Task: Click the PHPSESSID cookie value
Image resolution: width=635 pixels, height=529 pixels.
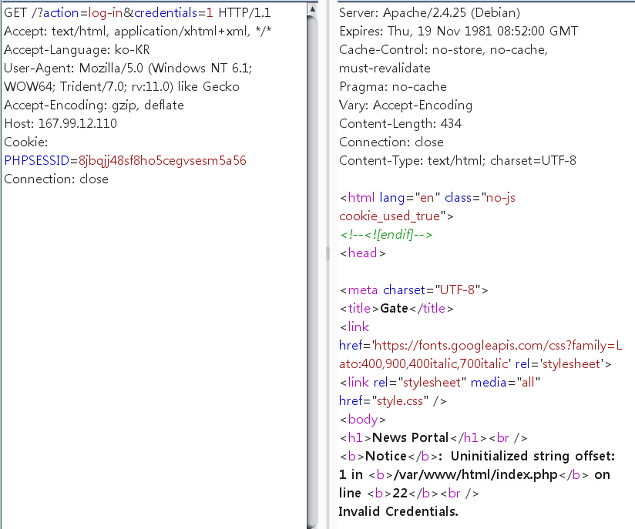Action: (x=162, y=161)
